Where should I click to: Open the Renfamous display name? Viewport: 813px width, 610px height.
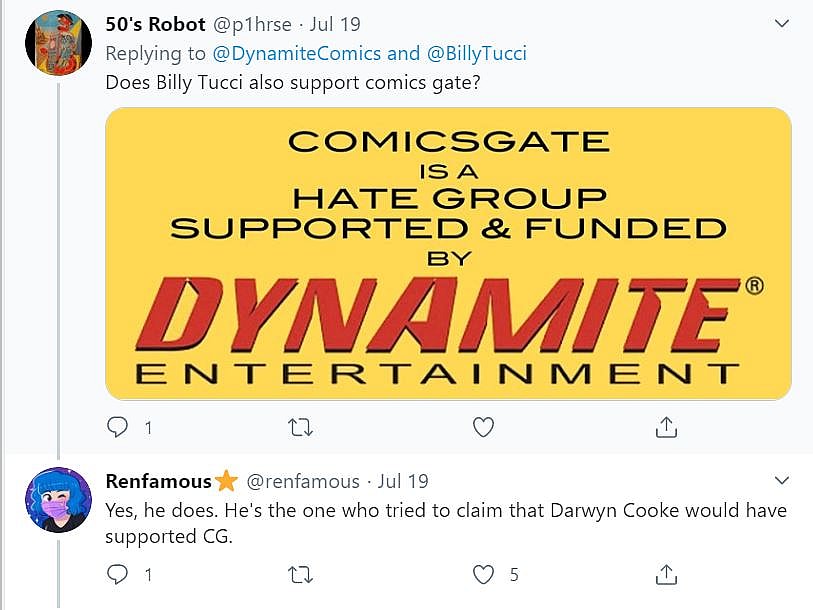pos(159,481)
